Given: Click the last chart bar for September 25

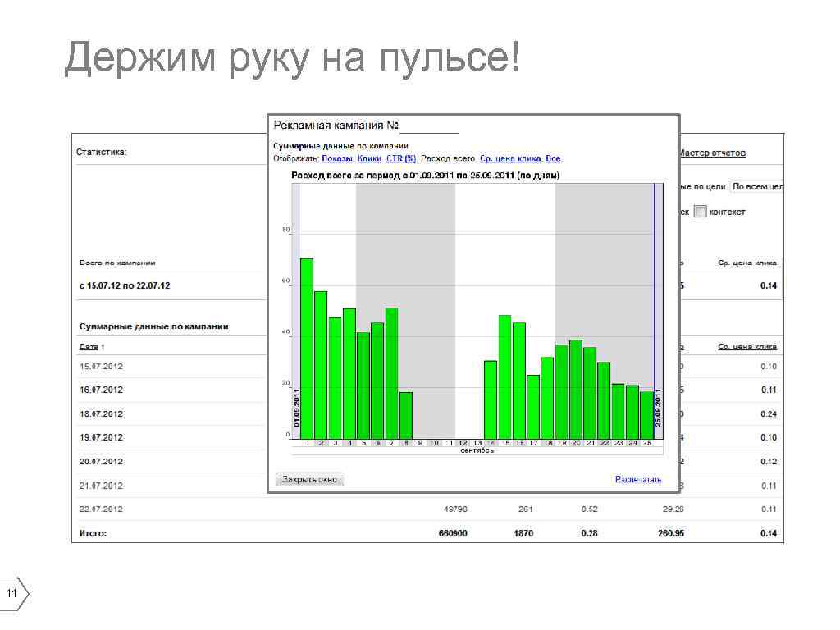Looking at the screenshot, I should (x=647, y=415).
